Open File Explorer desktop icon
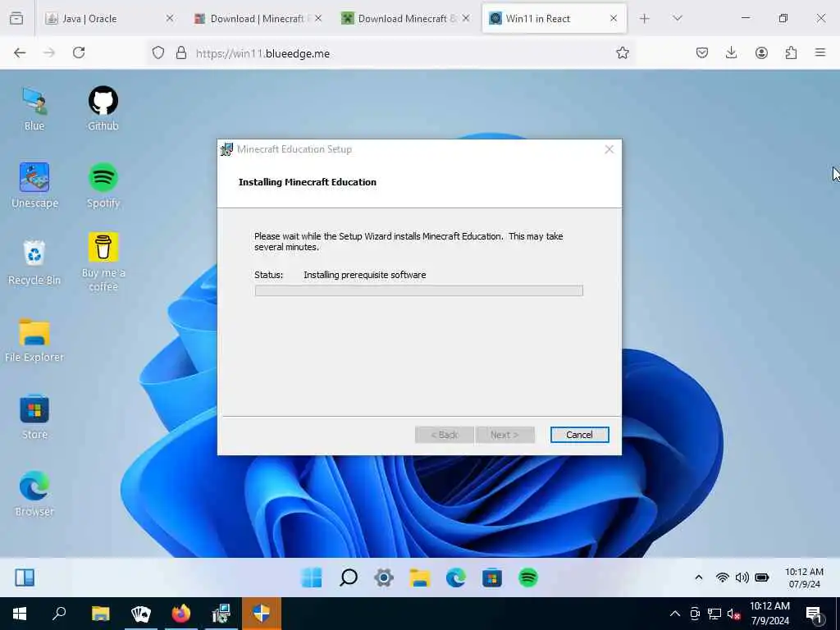The width and height of the screenshot is (840, 630). click(x=34, y=340)
